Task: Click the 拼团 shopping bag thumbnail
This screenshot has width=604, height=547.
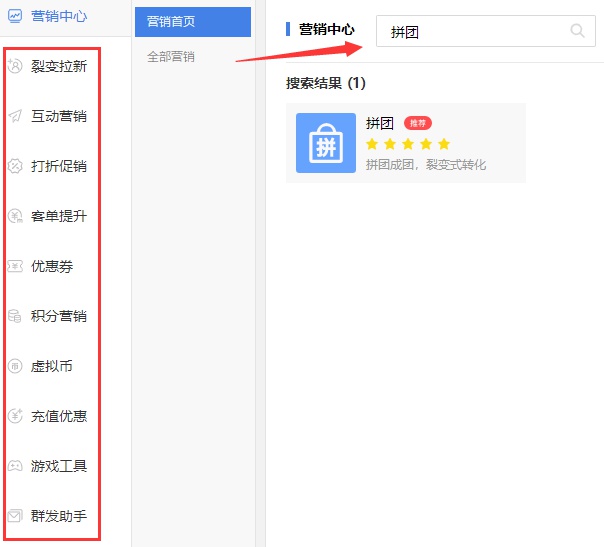Action: point(326,143)
